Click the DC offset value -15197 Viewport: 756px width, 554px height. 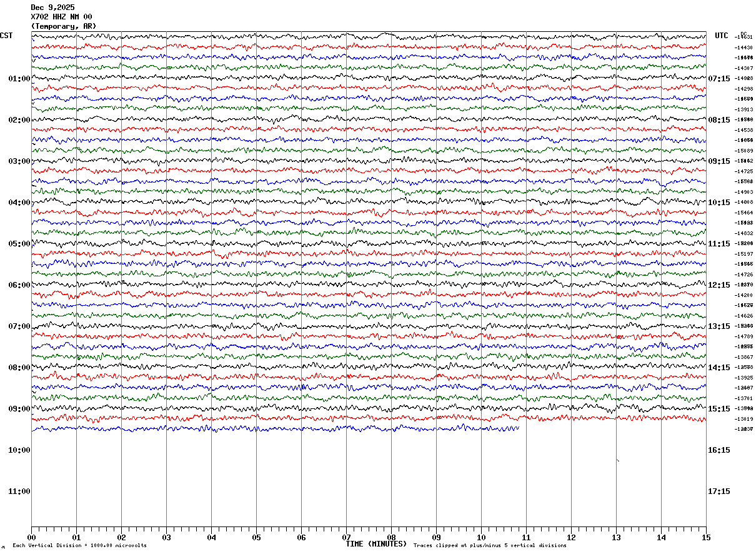click(x=744, y=254)
